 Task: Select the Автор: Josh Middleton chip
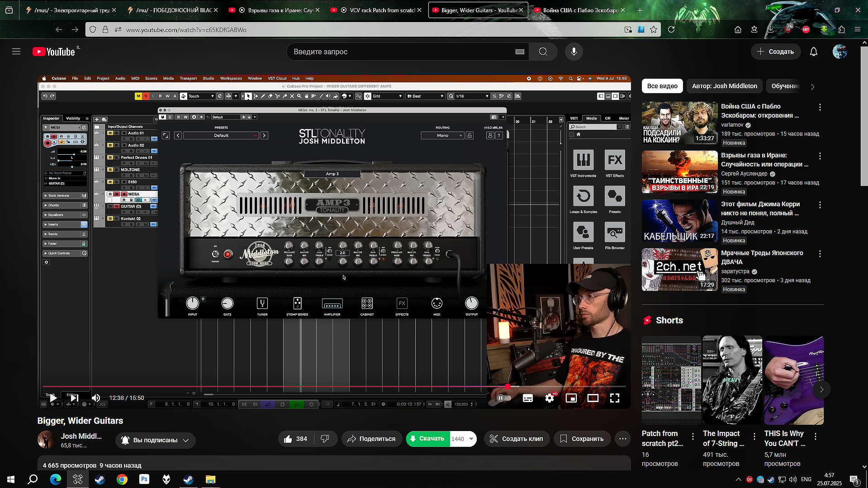click(725, 86)
